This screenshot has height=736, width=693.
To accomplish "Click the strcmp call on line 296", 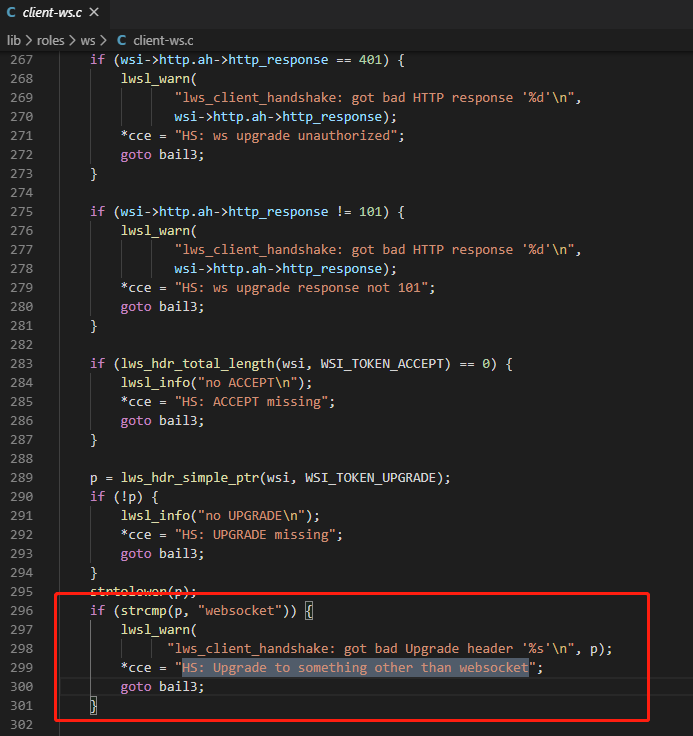I will [144, 611].
